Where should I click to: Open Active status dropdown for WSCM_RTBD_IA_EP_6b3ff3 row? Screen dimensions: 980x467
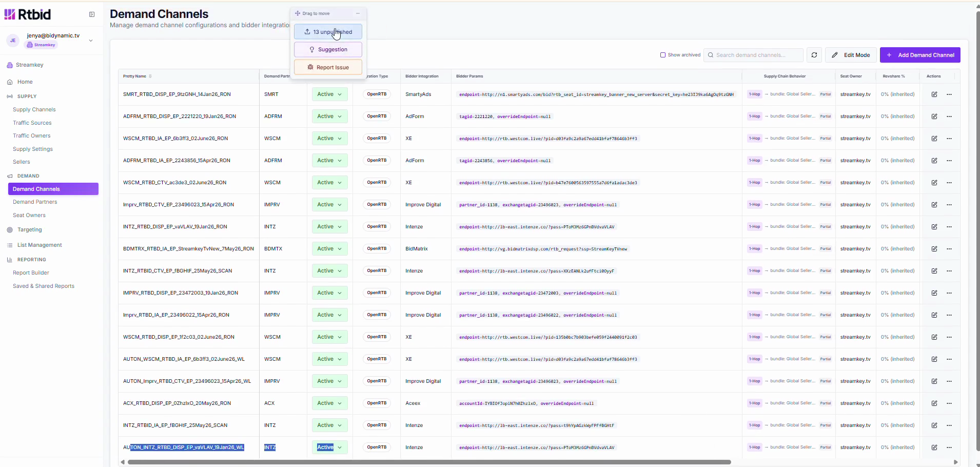(x=329, y=139)
